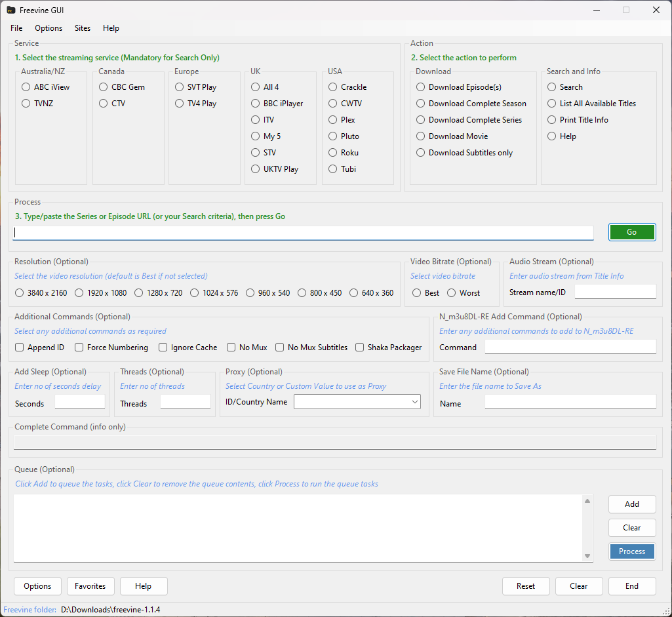Viewport: 672px width, 617px height.
Task: Enable the Append ID checkbox
Action: point(20,348)
